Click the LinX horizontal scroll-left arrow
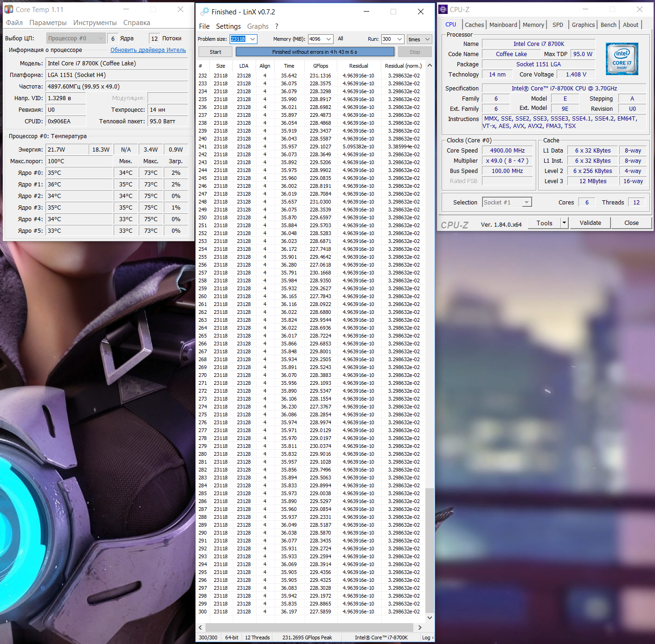Viewport: 655px width, 644px height. (200, 627)
